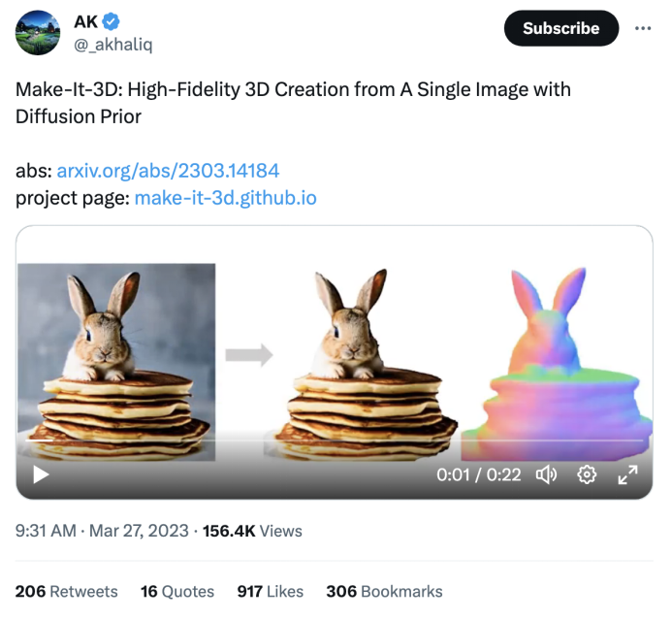Viewport: 672px width, 620px height.
Task: Play the embedded video
Action: pos(41,474)
